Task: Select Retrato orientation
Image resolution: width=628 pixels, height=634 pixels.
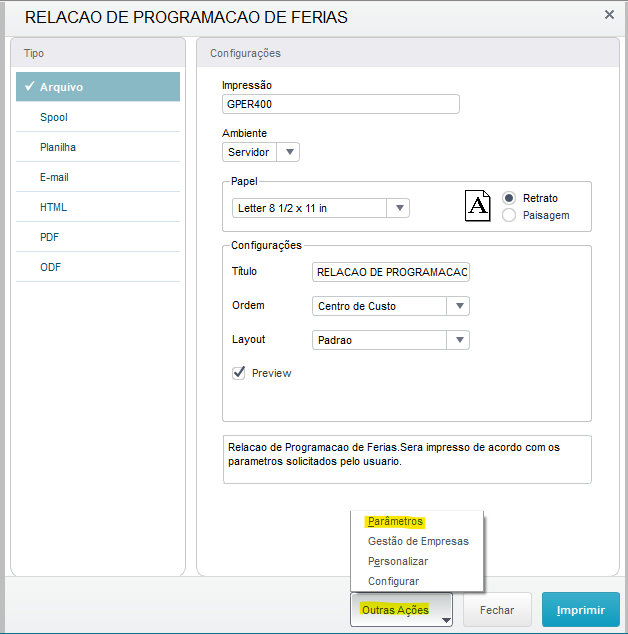Action: click(x=530, y=198)
